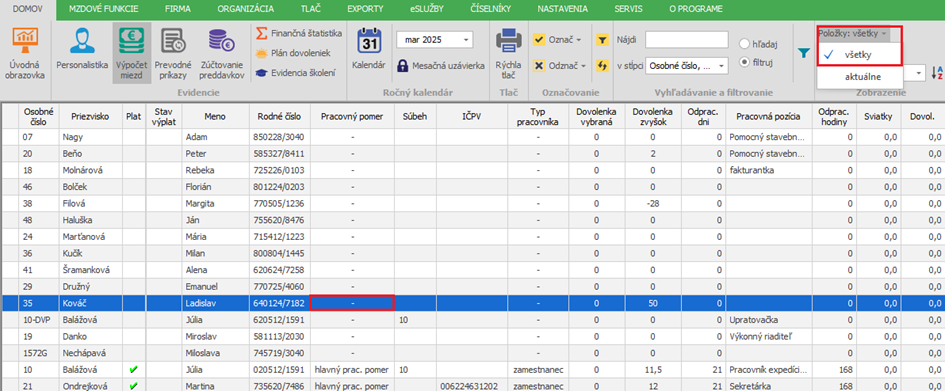945x391 pixels.
Task: Open the TLAČ tab
Action: tap(311, 9)
